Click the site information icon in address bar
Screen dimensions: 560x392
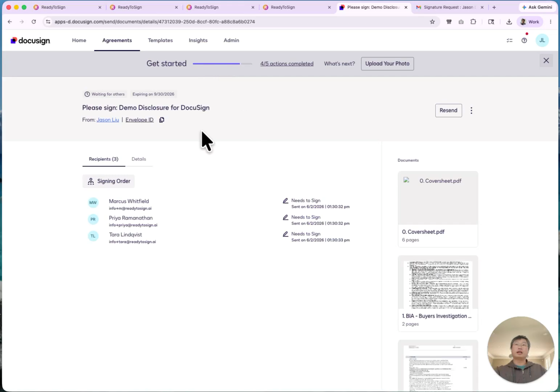pos(48,22)
